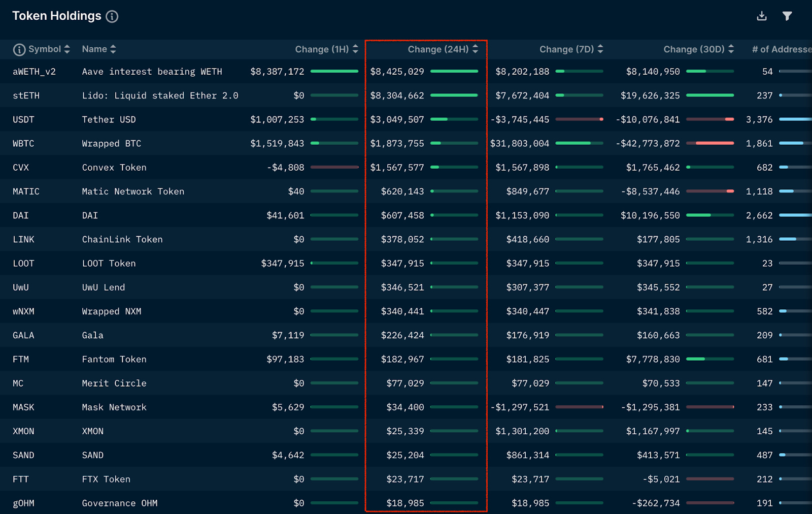Click 7D change value -$1,297,521
Screen dimensions: 812x514
point(520,407)
